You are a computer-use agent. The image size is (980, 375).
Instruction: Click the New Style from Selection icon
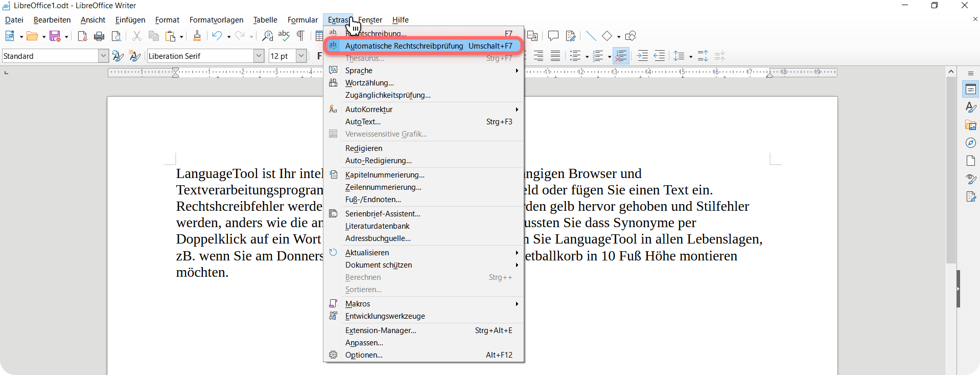click(134, 56)
